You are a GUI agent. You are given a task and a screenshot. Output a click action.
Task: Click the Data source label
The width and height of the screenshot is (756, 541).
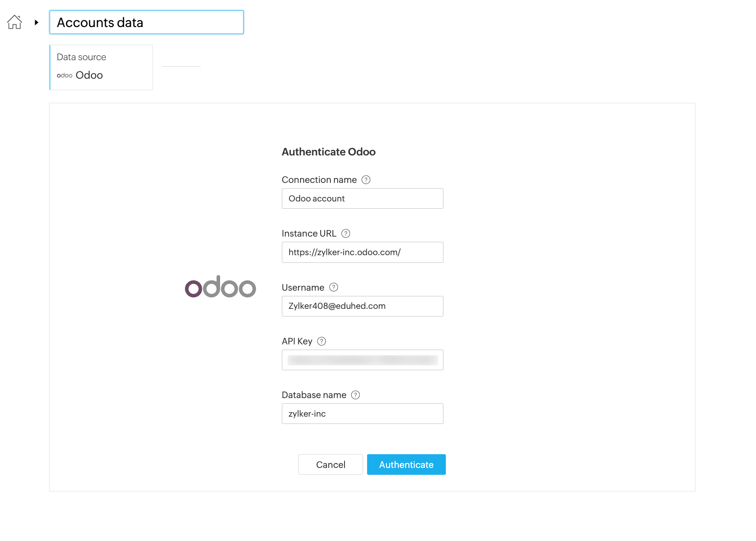click(82, 57)
